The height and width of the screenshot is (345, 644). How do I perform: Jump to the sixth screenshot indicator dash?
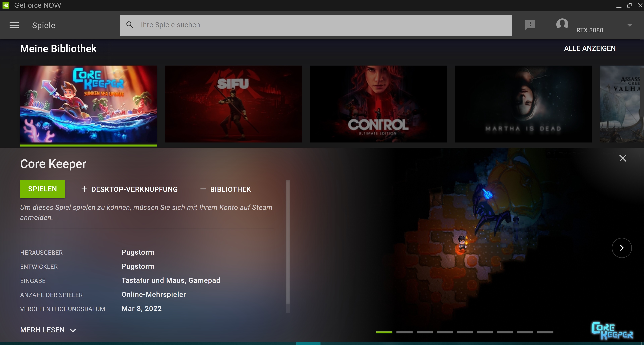coord(485,332)
